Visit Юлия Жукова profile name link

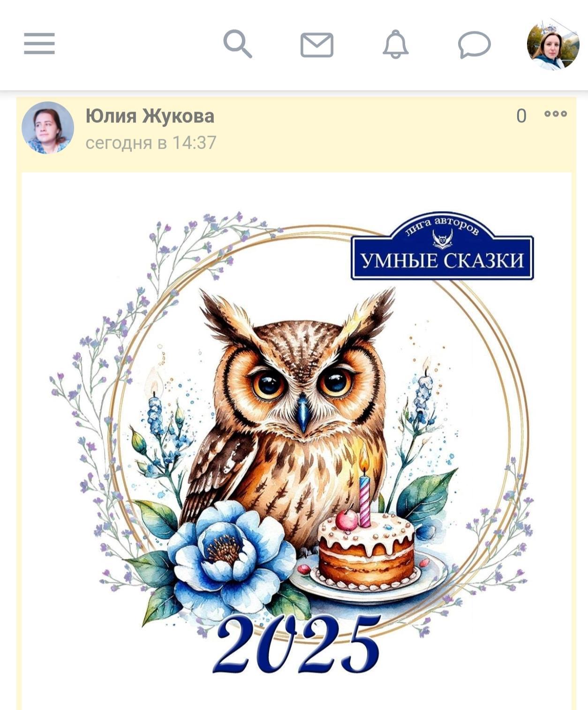(x=150, y=116)
